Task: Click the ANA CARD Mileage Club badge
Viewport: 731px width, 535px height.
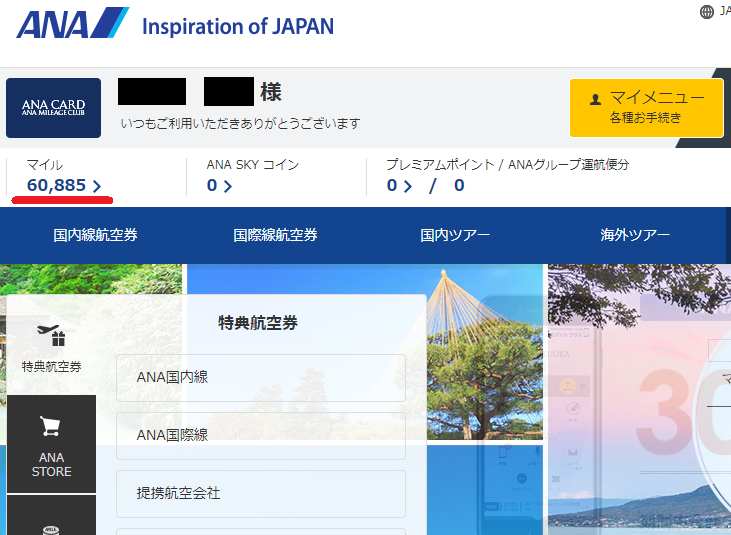Action: click(x=54, y=108)
